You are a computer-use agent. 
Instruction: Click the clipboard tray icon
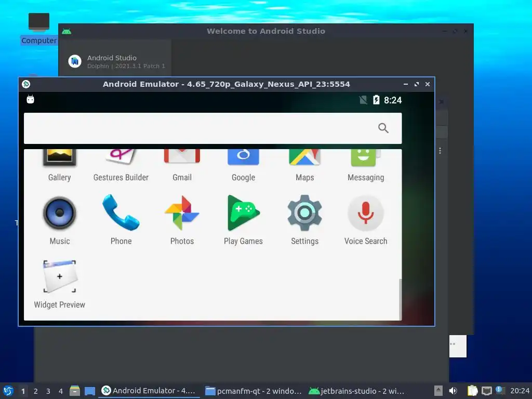pyautogui.click(x=473, y=391)
